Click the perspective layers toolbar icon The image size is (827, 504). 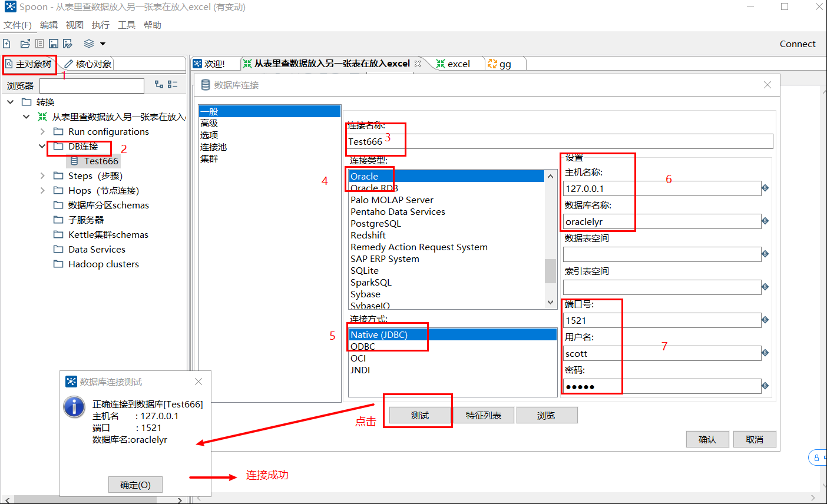click(89, 44)
